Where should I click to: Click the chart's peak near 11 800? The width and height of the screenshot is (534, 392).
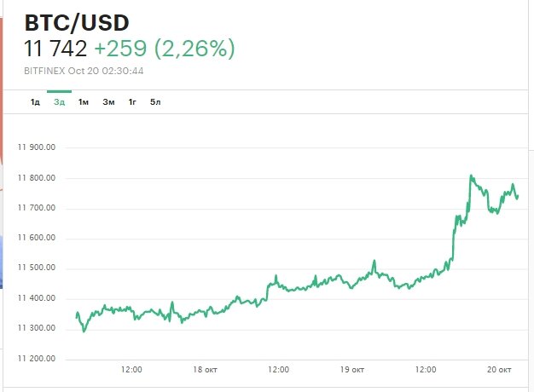471,176
